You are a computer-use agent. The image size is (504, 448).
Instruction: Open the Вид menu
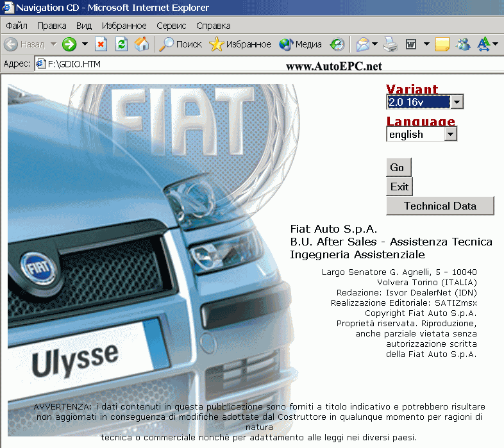84,26
